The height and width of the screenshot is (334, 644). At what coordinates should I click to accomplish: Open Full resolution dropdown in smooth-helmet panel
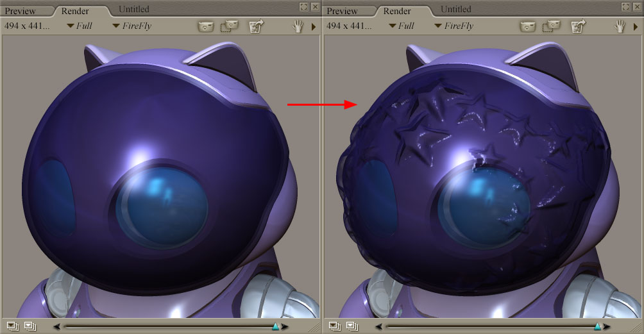click(x=80, y=26)
